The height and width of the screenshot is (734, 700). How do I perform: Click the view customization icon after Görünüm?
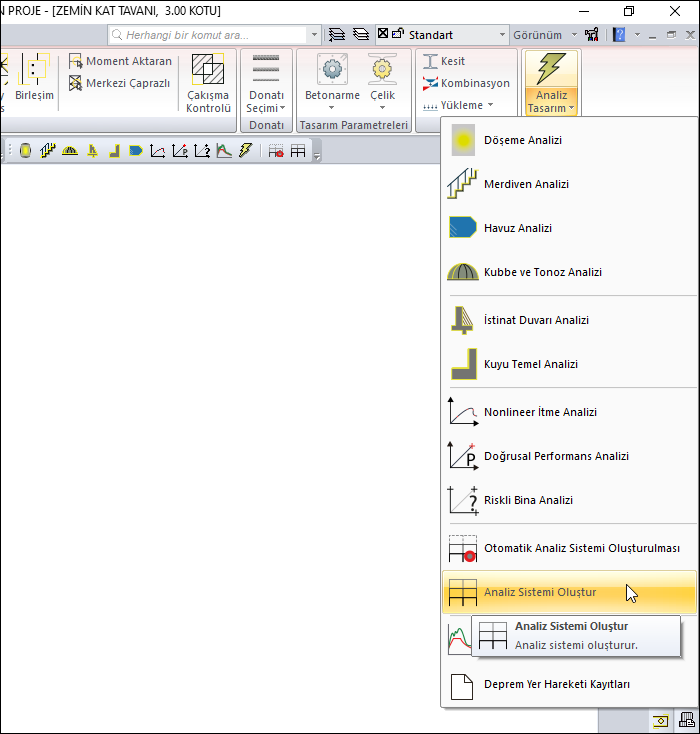[591, 35]
